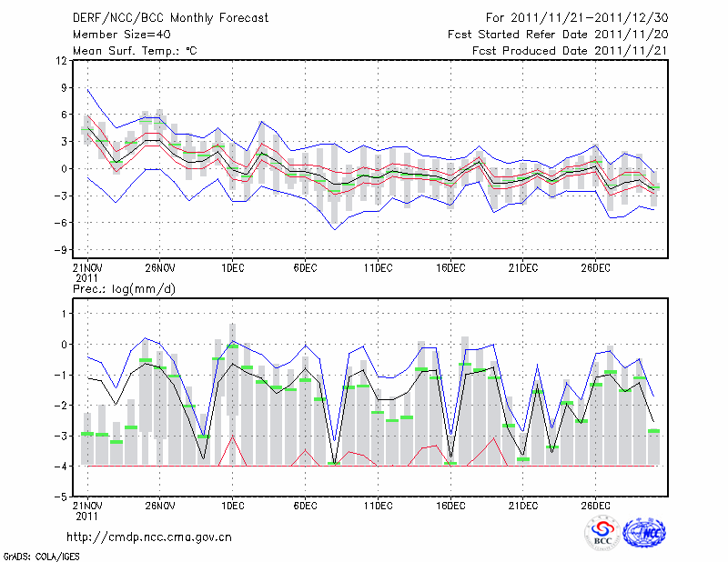Open the cmdp.ncc.cma.gov.cn URL

click(149, 537)
